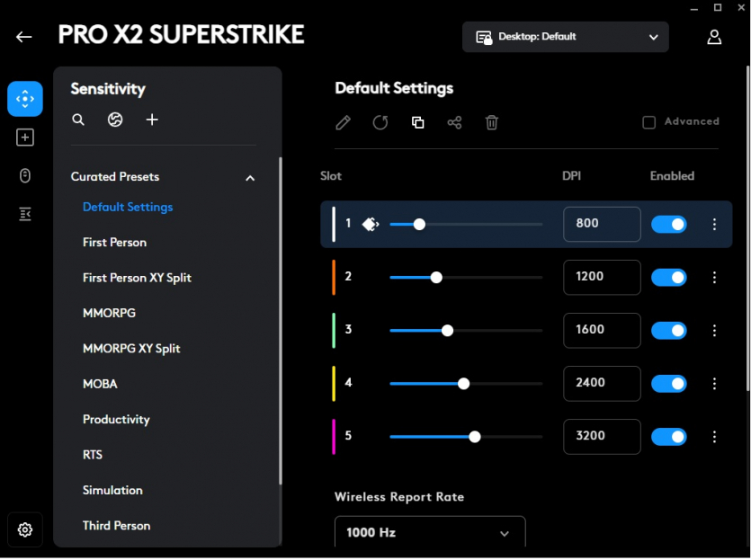751x560 pixels.
Task: Share the preset using share icon
Action: point(454,122)
